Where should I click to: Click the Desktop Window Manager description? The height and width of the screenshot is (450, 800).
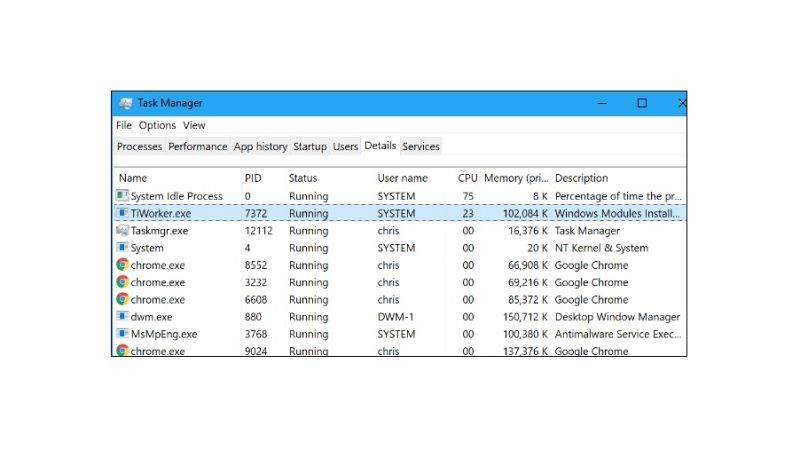click(617, 317)
